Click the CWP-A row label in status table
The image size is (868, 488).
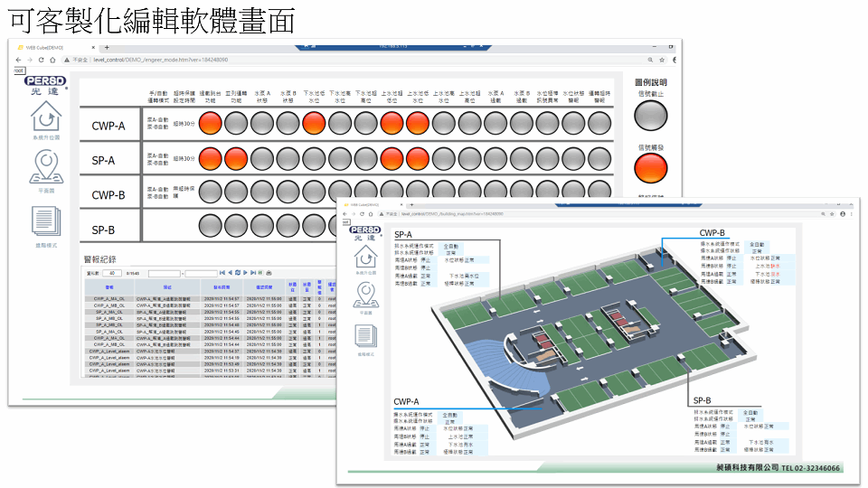[108, 127]
